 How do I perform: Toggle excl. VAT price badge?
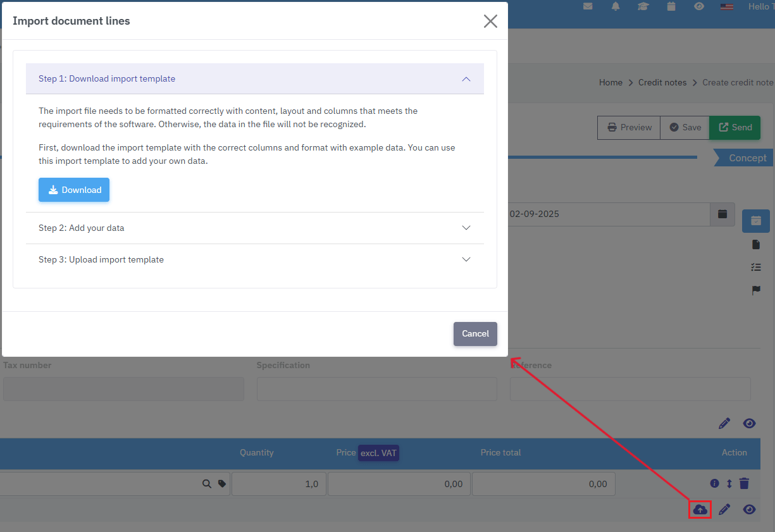378,453
